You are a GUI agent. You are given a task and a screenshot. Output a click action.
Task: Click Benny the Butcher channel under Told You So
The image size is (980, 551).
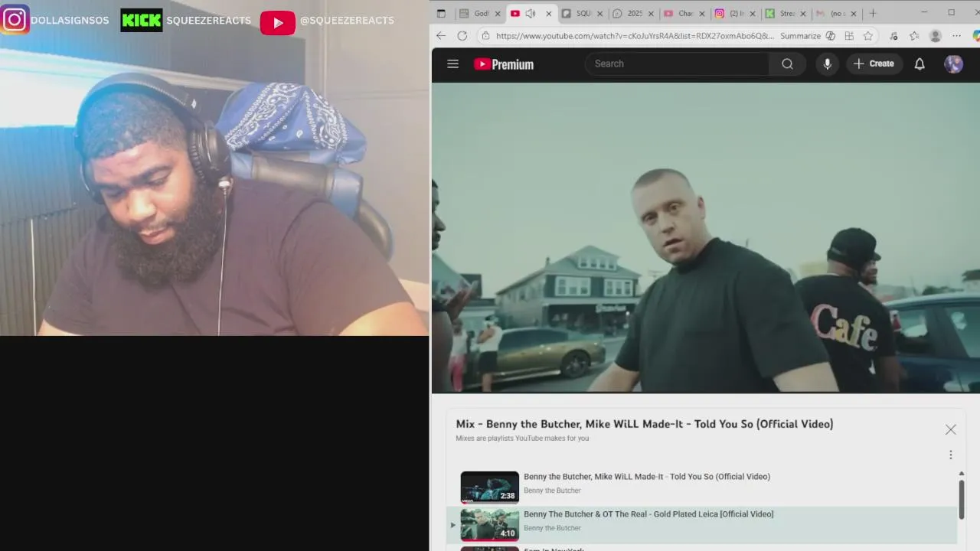coord(552,491)
